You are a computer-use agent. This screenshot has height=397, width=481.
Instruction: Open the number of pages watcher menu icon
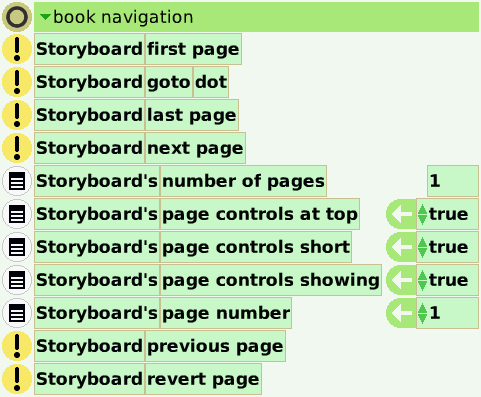tap(17, 181)
